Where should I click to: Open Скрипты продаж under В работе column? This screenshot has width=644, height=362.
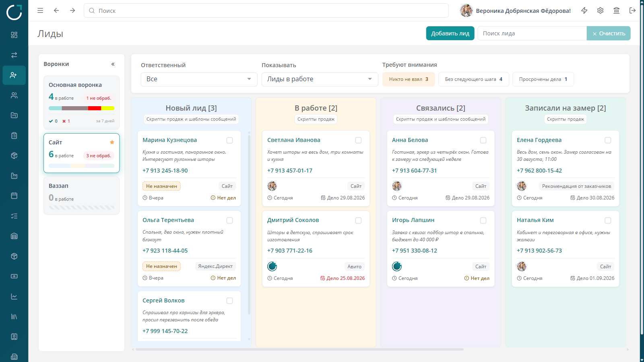coord(316,119)
